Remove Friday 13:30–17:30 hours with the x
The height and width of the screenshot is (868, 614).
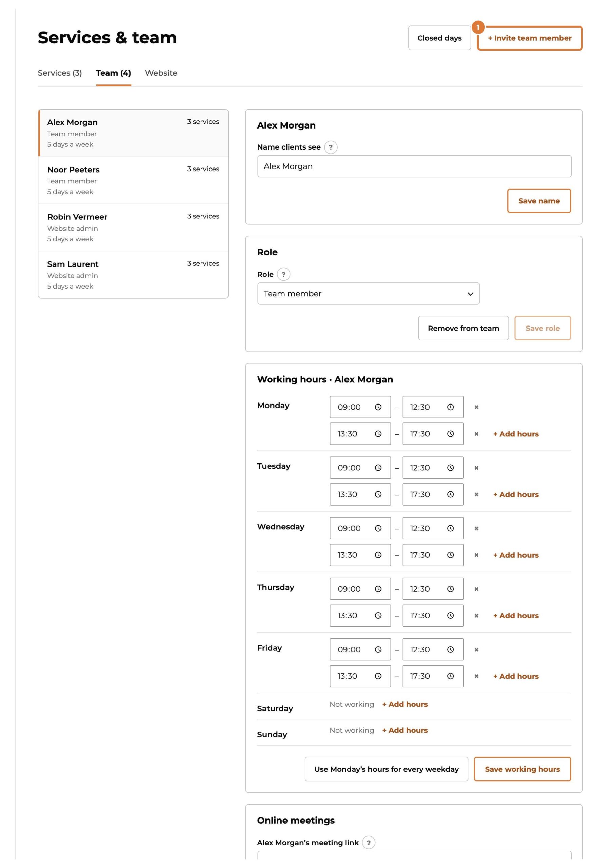pyautogui.click(x=476, y=676)
